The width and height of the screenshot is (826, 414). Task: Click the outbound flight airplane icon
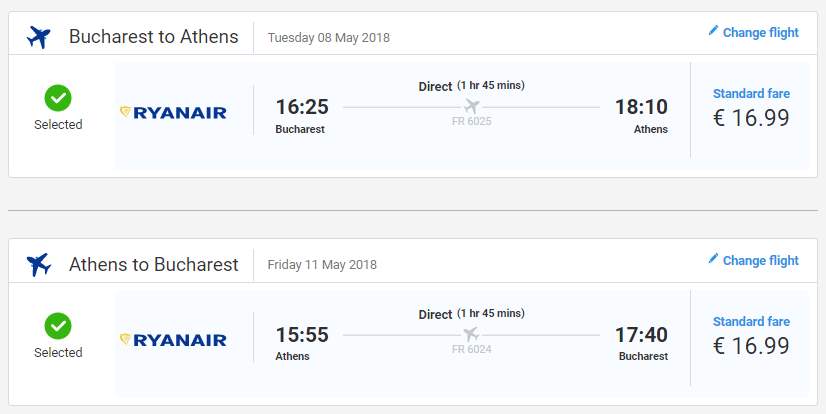tap(39, 37)
